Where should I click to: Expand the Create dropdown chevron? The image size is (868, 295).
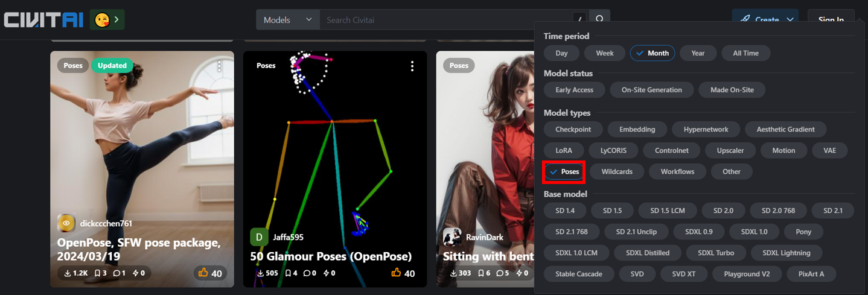pos(790,20)
